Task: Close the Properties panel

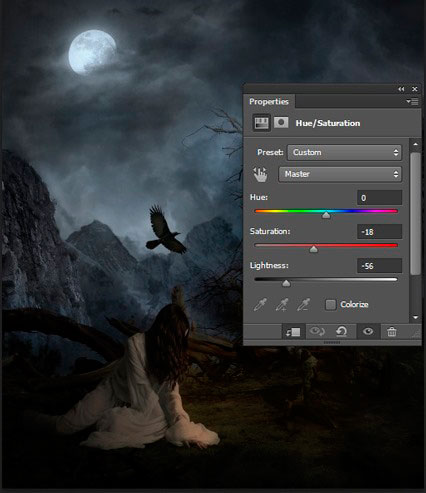Action: [415, 89]
